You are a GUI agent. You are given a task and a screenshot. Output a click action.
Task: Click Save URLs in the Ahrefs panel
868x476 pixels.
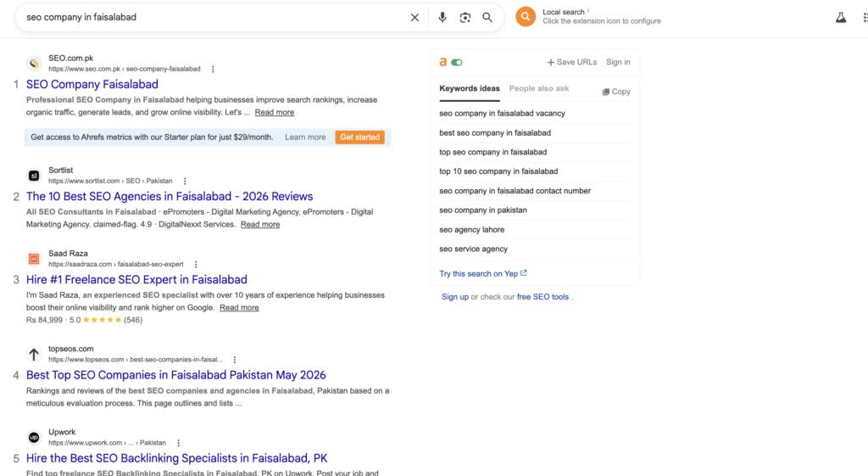(572, 62)
